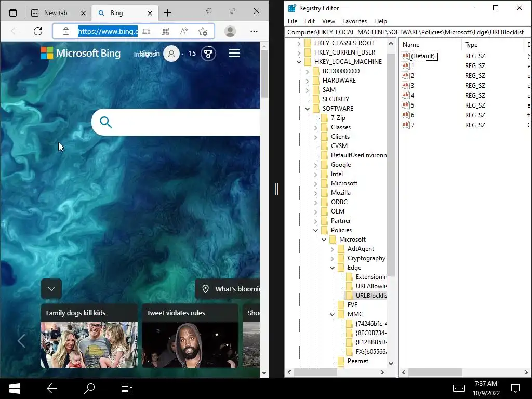
Task: Open a new browser tab with plus
Action: click(168, 13)
